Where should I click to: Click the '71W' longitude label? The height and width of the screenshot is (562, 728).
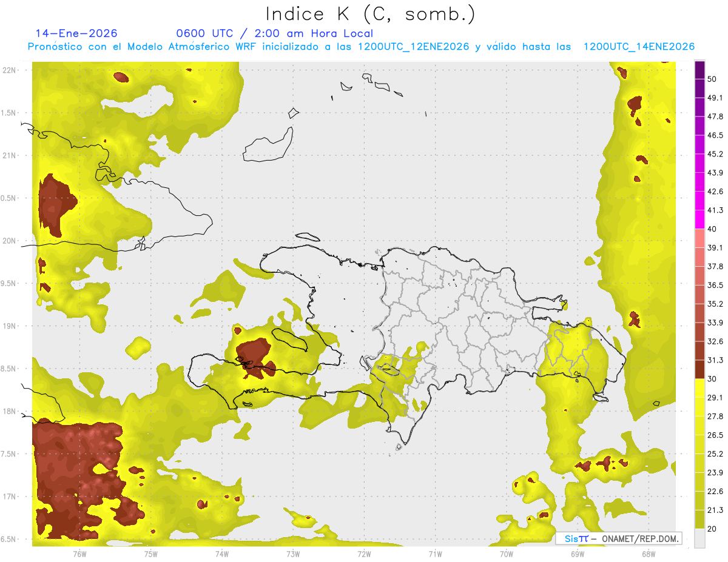(435, 554)
